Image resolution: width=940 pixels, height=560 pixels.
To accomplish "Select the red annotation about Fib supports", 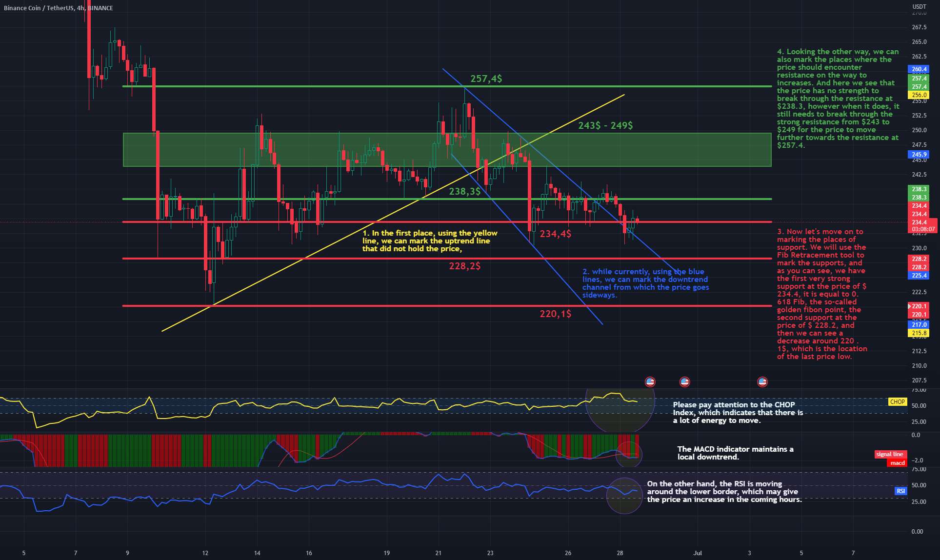I will pos(822,294).
